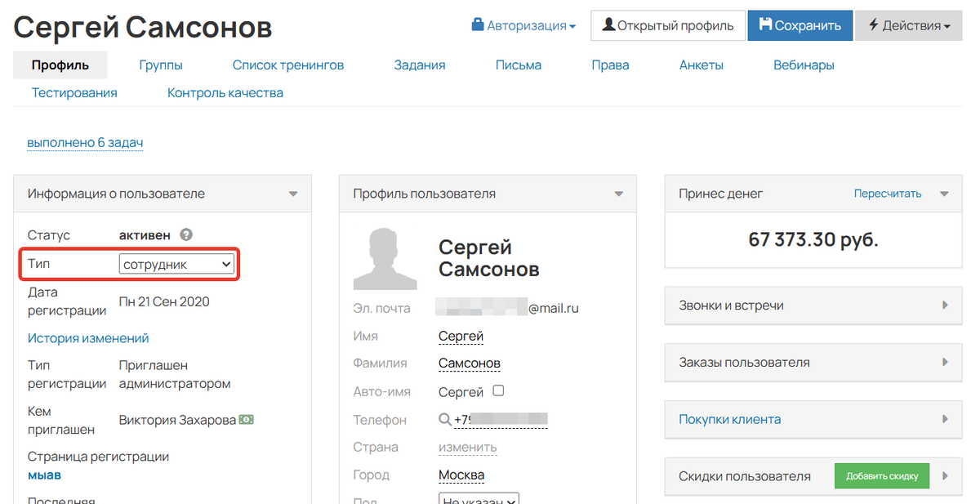
Task: Open the Тестирования tab
Action: click(x=74, y=92)
